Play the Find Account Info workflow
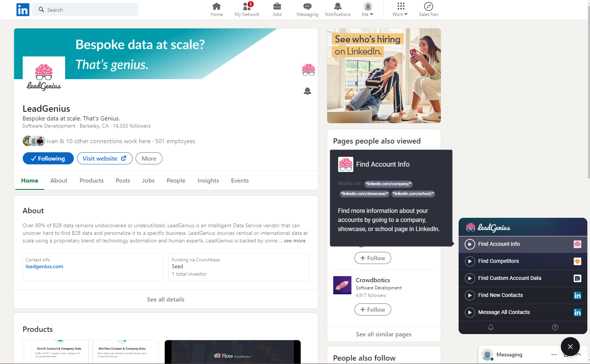The image size is (590, 364). [470, 244]
